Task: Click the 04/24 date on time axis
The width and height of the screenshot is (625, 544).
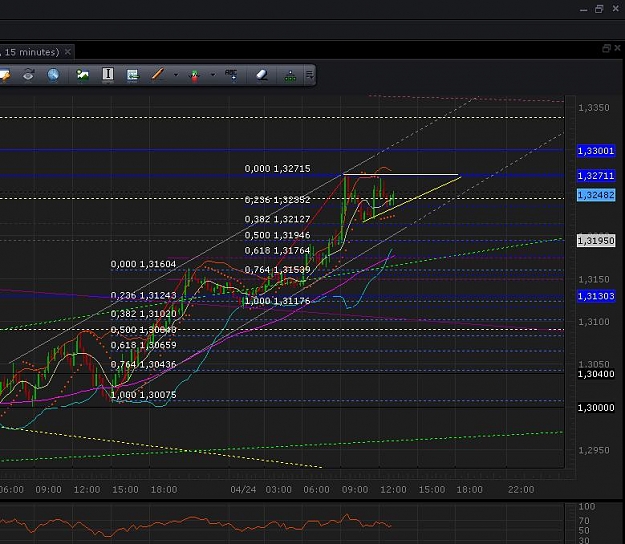Action: click(x=243, y=489)
